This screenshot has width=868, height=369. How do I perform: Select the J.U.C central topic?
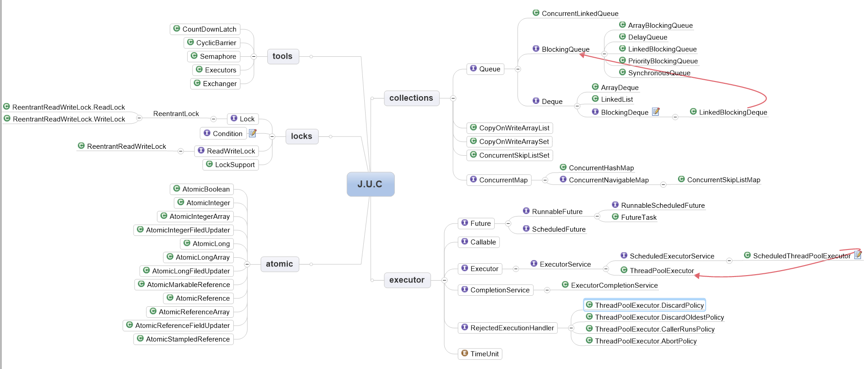coord(370,184)
